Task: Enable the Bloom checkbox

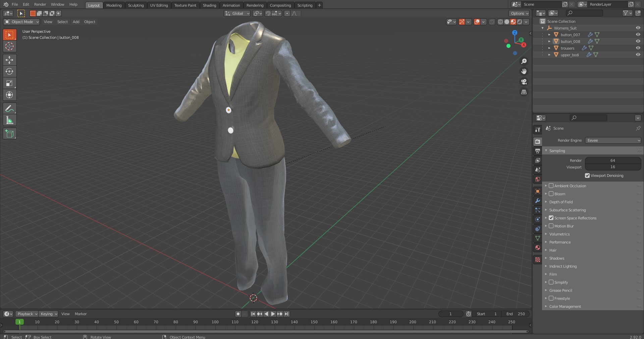Action: click(x=551, y=194)
